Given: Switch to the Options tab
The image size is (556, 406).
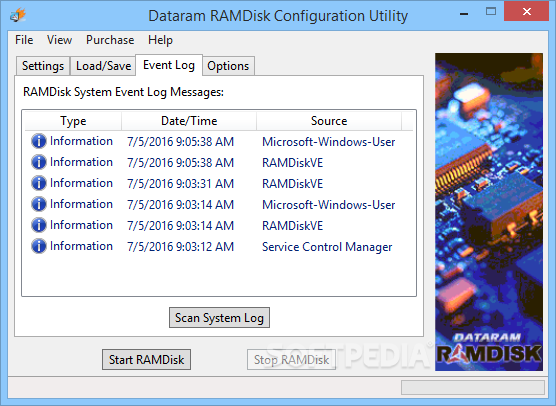Looking at the screenshot, I should tap(228, 66).
